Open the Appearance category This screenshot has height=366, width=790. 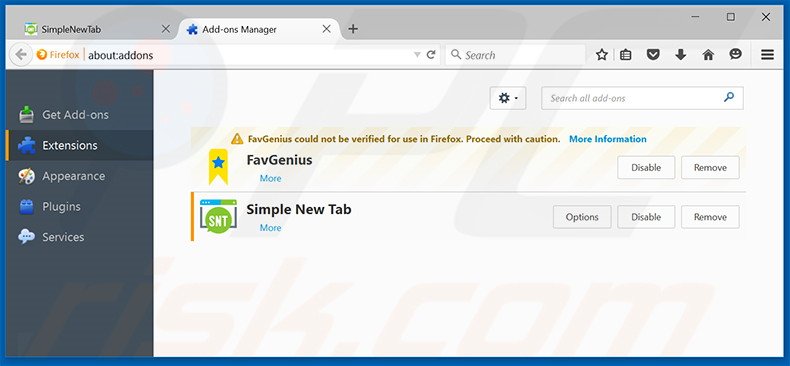79,176
